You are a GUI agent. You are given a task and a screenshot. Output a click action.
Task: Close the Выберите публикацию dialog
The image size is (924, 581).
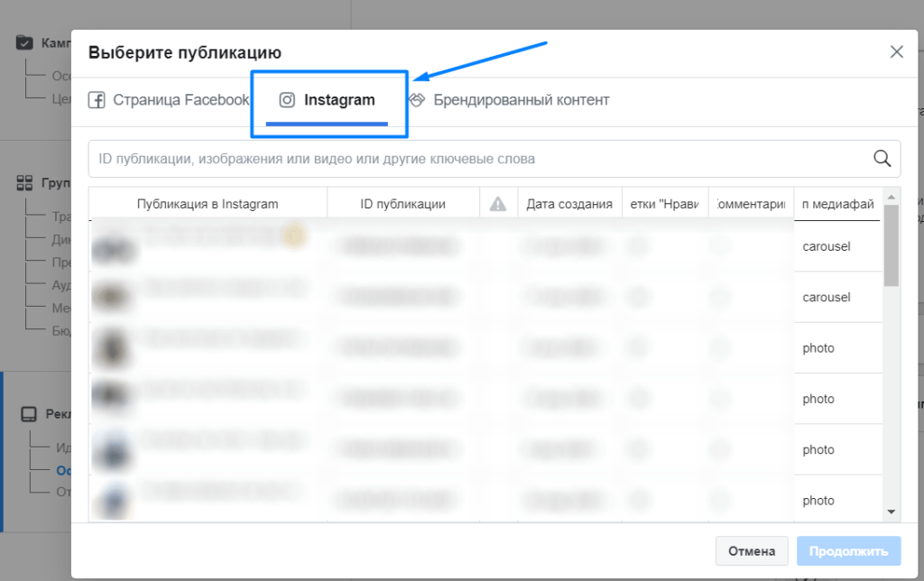coord(896,51)
